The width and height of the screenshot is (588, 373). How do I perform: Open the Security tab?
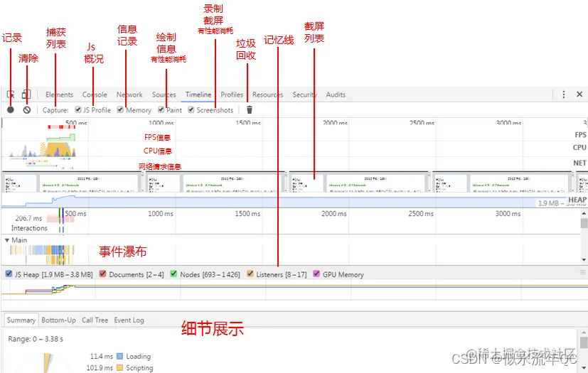304,94
